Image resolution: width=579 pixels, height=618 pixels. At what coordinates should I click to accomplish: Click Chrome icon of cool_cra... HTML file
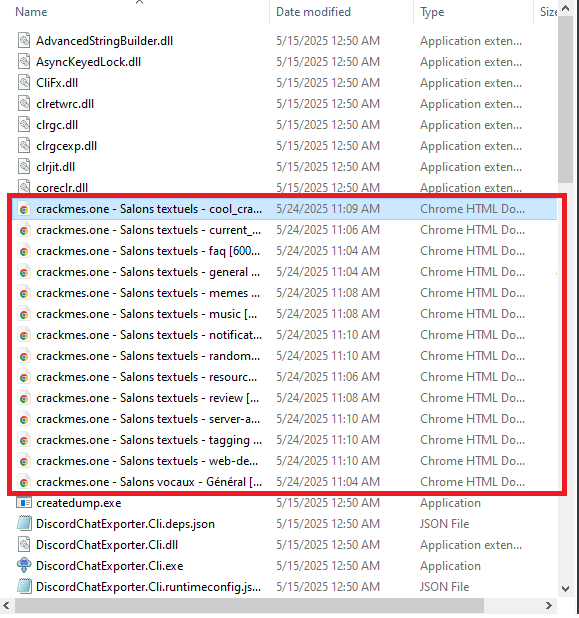tap(24, 209)
